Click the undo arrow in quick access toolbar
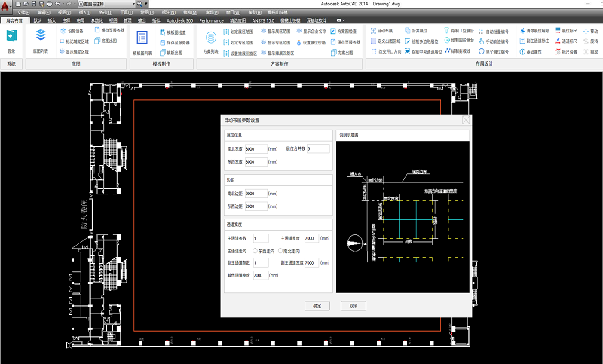Image resolution: width=603 pixels, height=364 pixels. (x=57, y=4)
